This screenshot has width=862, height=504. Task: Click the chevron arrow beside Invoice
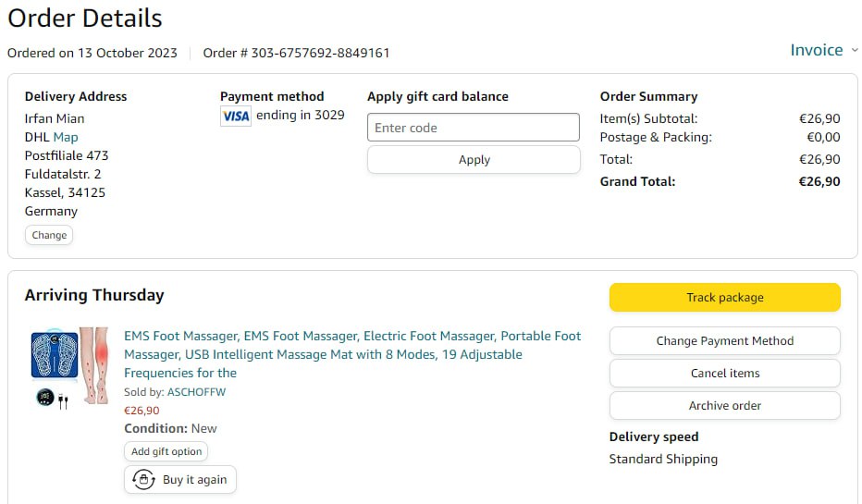855,51
